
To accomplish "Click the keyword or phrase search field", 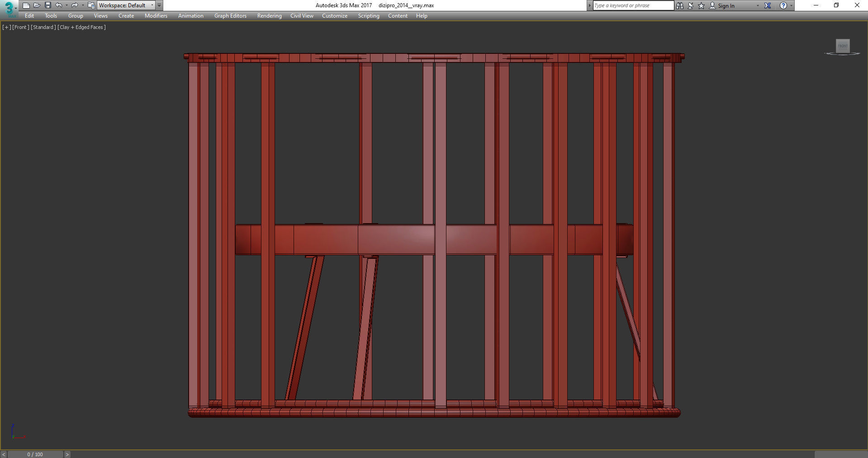I will (633, 5).
